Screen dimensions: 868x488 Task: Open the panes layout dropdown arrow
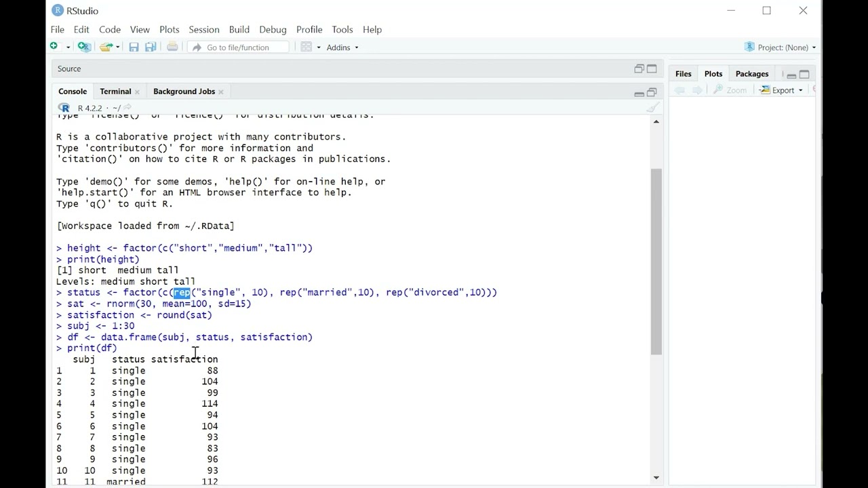[317, 47]
